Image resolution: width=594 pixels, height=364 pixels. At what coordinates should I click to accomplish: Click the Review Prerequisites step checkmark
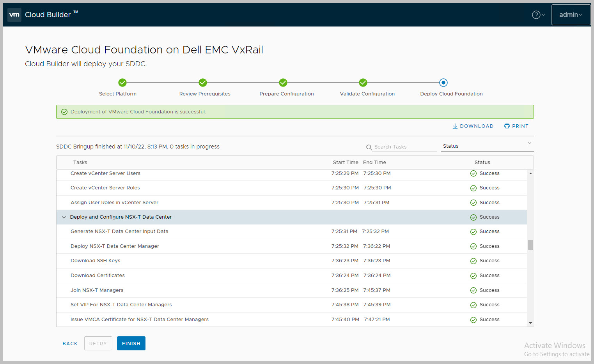203,83
